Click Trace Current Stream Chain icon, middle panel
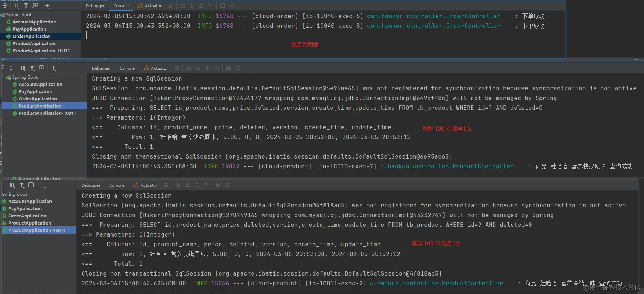 238,68
